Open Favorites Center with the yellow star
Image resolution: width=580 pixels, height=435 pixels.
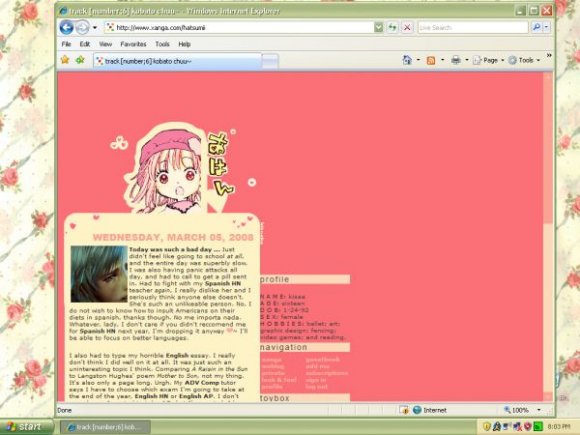(x=65, y=60)
